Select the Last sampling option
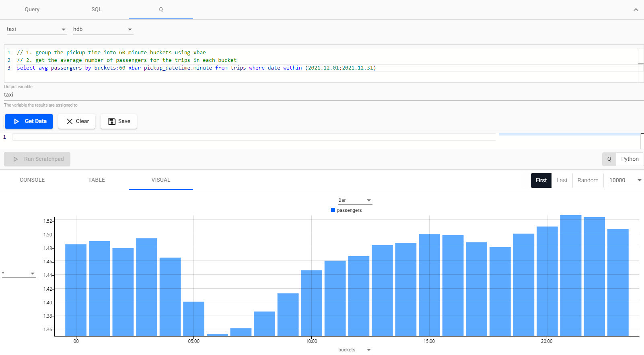Screen dimensions: 644x355 tap(562, 181)
